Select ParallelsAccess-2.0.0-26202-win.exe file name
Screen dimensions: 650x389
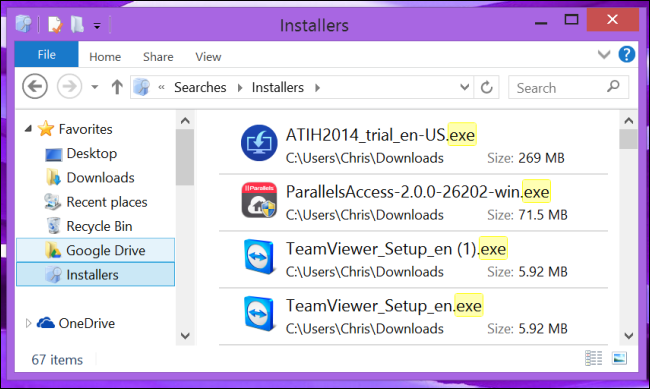[x=417, y=192]
